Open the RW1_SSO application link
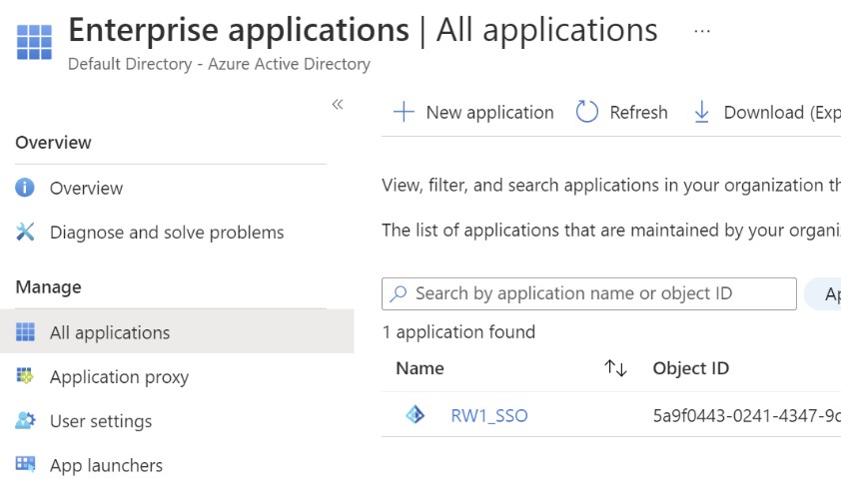The image size is (841, 504). coord(489,415)
